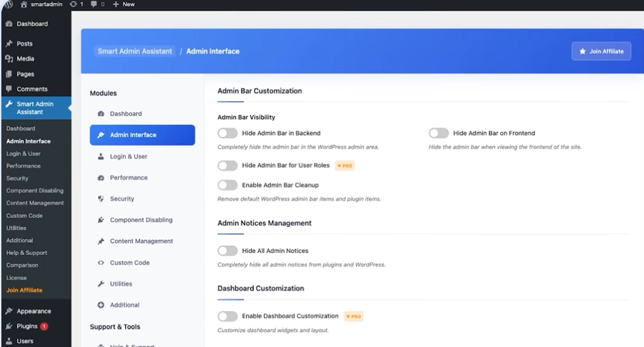Open Security in WP submenu
644x347 pixels.
[x=17, y=179]
